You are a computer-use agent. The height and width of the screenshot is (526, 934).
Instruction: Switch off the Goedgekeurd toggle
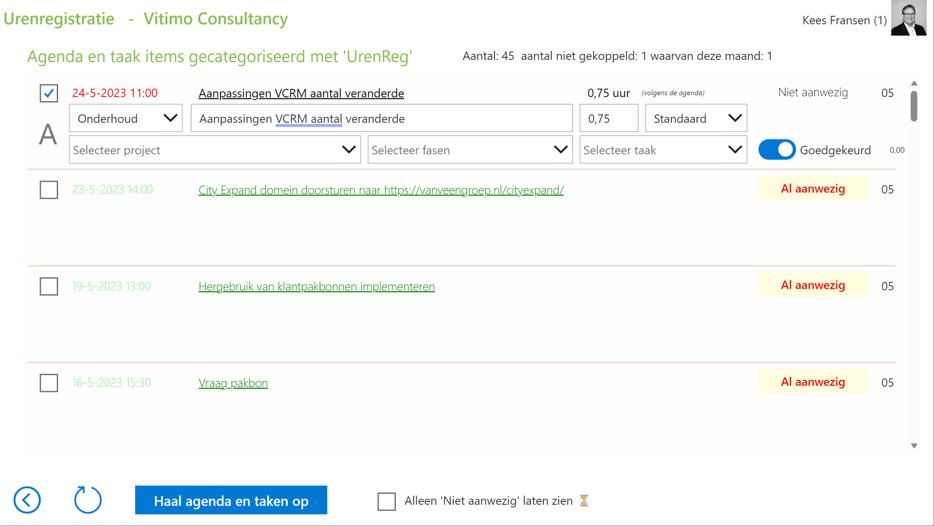(x=777, y=150)
